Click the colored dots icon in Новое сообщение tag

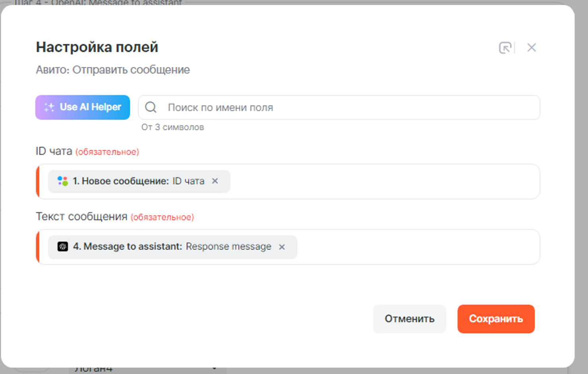coord(62,181)
